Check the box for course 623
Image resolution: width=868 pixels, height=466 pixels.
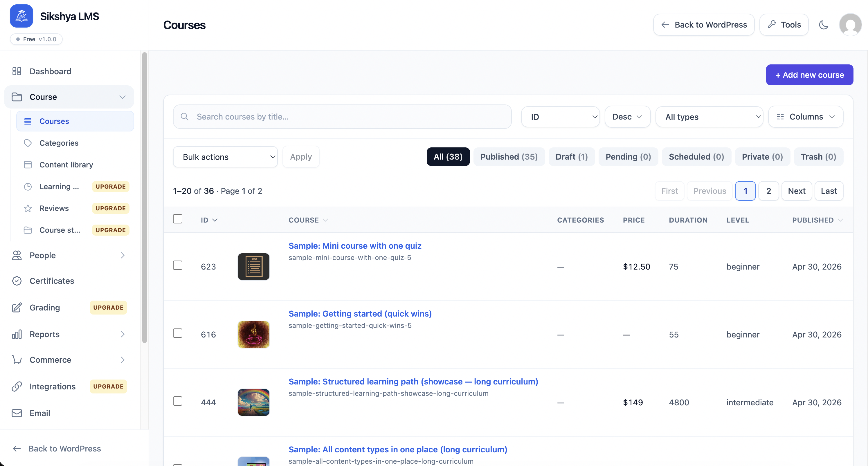coord(178,265)
